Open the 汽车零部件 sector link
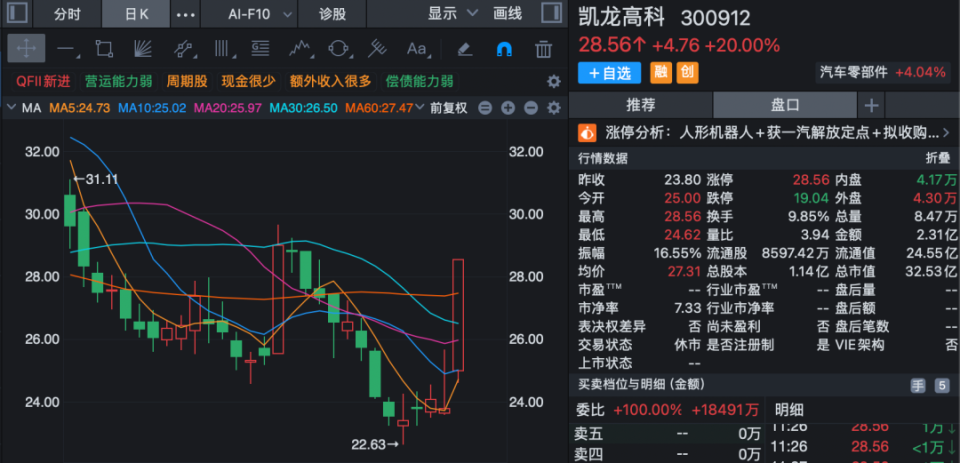The image size is (960, 463). [x=883, y=72]
